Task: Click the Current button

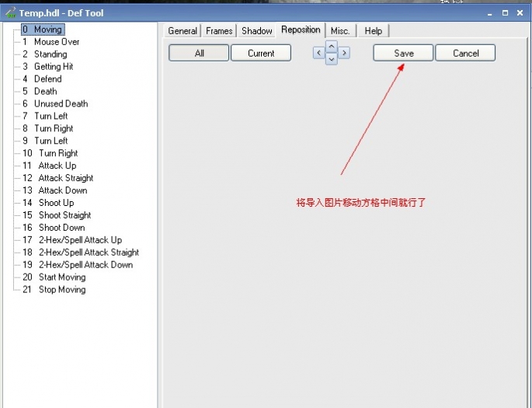Action: coord(261,54)
